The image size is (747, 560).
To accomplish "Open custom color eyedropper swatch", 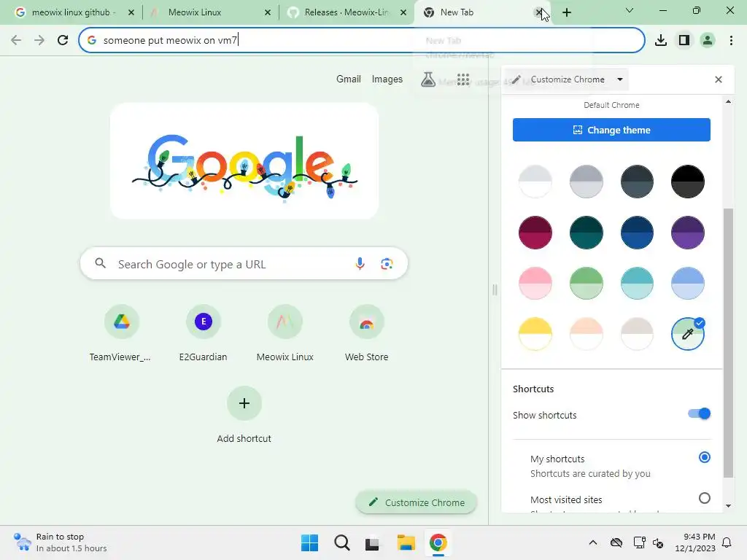I will coord(687,334).
